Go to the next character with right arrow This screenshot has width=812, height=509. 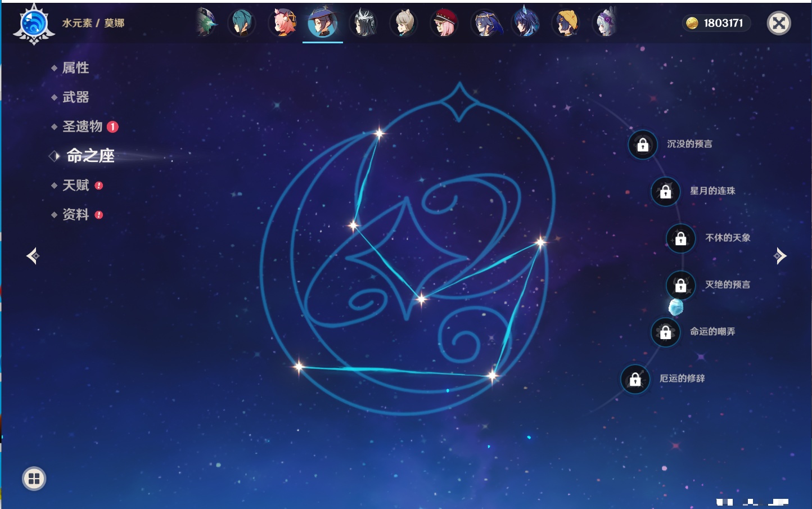coord(780,256)
